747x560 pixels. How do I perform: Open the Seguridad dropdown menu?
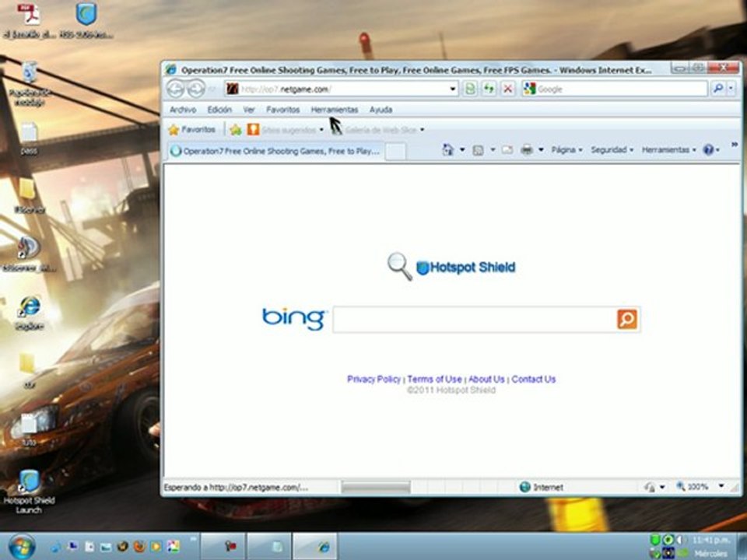tap(612, 150)
